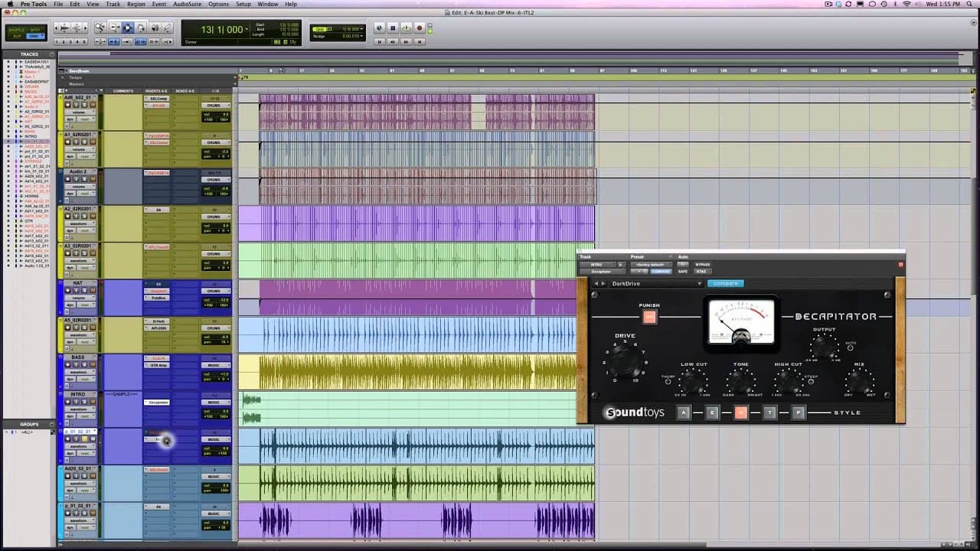Click Return to Zero in transport
980x551 pixels.
tap(380, 41)
